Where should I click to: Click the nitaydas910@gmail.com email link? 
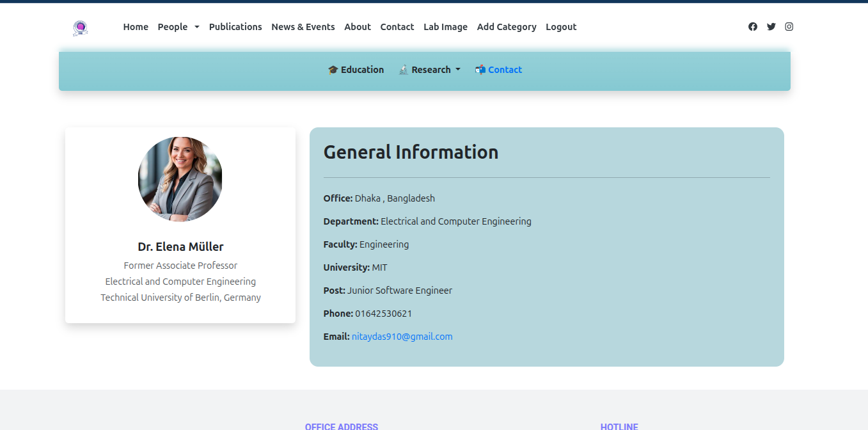coord(402,337)
